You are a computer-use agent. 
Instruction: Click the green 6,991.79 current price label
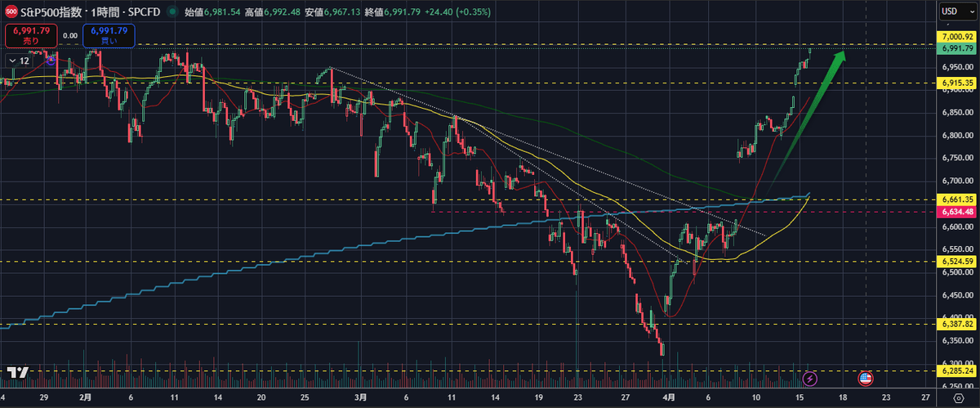coord(957,48)
